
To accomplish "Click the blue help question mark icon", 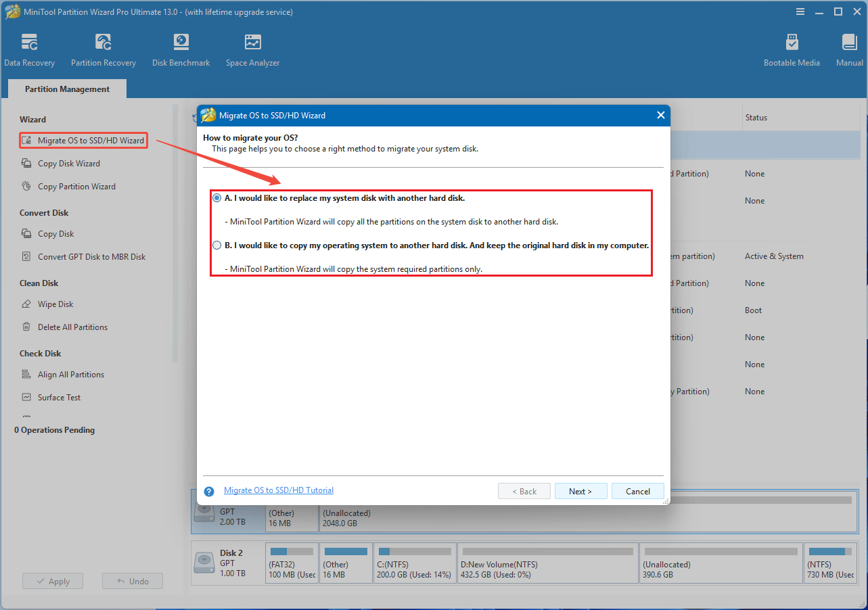I will coord(209,492).
